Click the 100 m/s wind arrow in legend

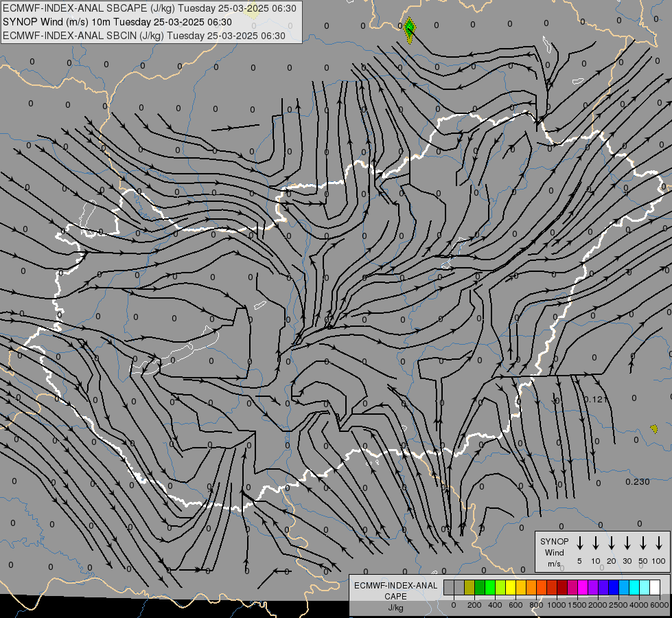[x=659, y=543]
